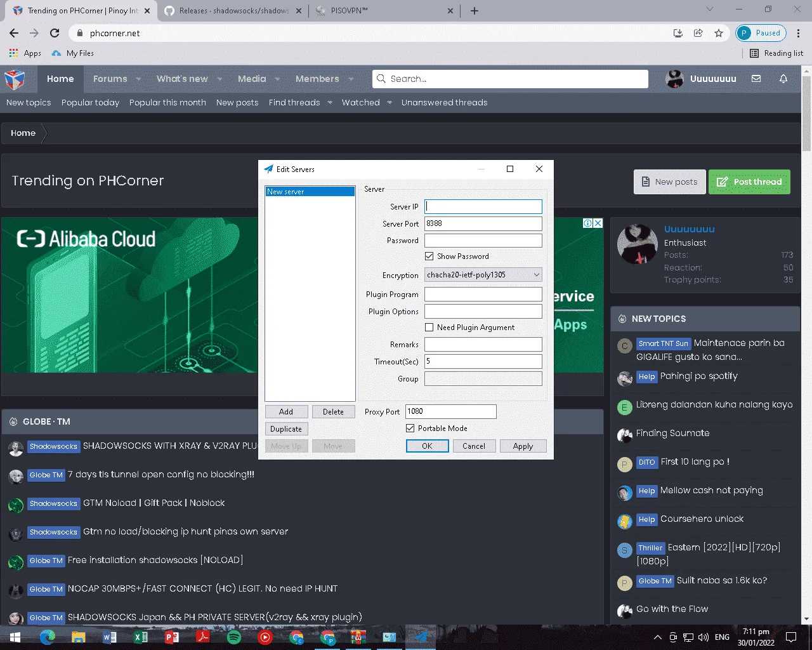Open Spotify from the taskbar
The width and height of the screenshot is (812, 650).
click(x=234, y=637)
